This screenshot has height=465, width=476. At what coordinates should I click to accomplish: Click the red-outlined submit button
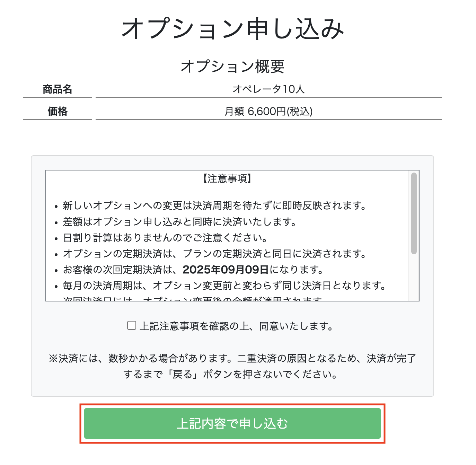(x=234, y=423)
